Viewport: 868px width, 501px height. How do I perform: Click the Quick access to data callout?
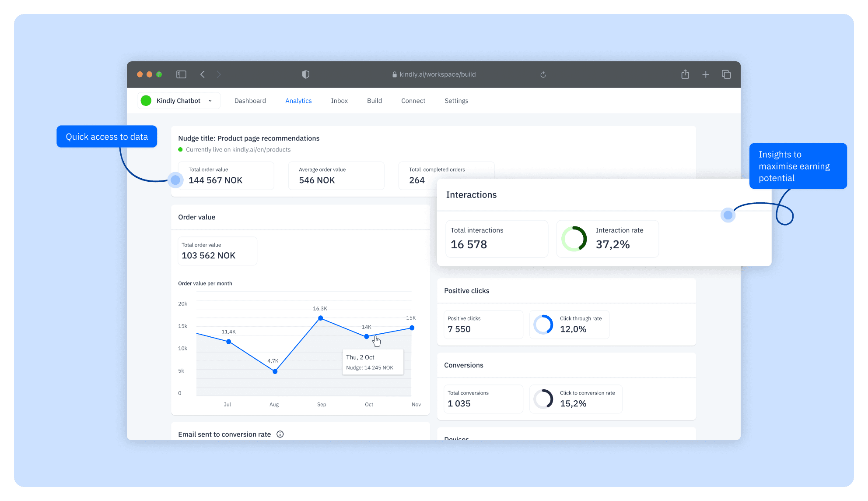(x=107, y=137)
